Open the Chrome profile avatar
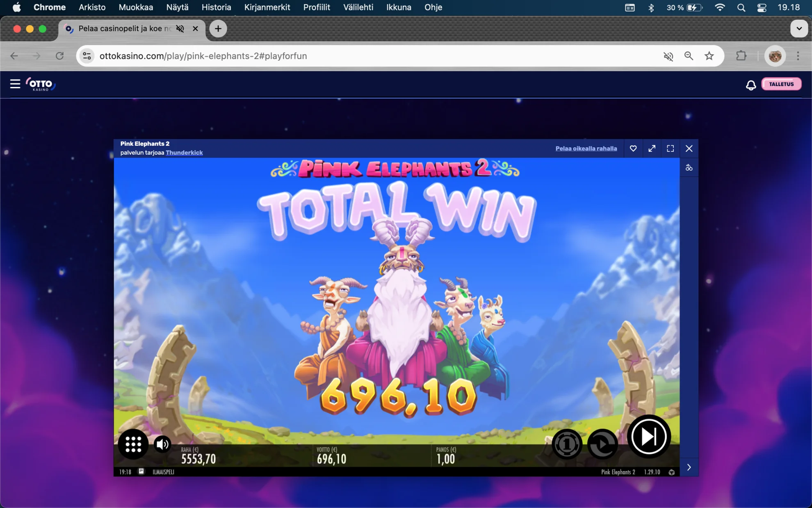Image resolution: width=812 pixels, height=508 pixels. click(775, 56)
